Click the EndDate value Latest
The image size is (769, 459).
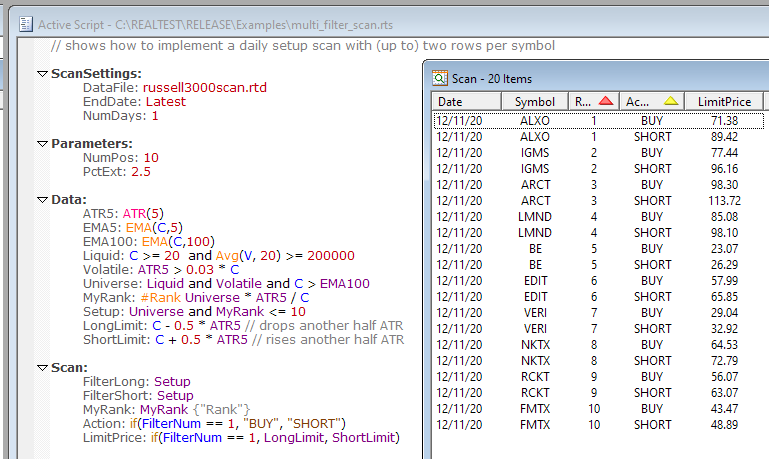click(166, 101)
